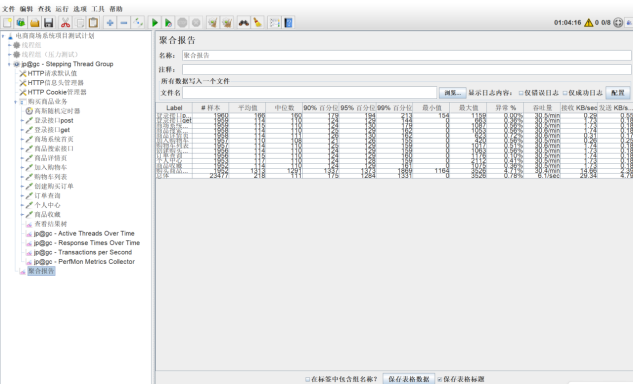Toggle the 仅成功日志 checkbox

(x=565, y=93)
